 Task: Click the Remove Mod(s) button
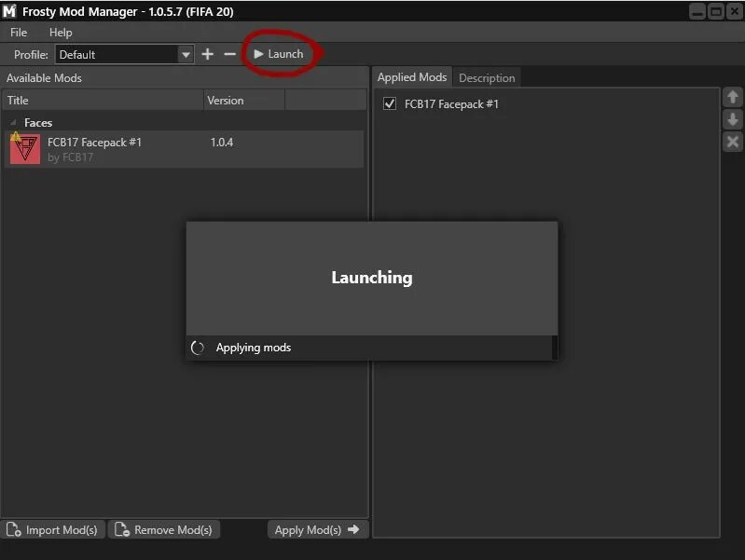click(164, 529)
